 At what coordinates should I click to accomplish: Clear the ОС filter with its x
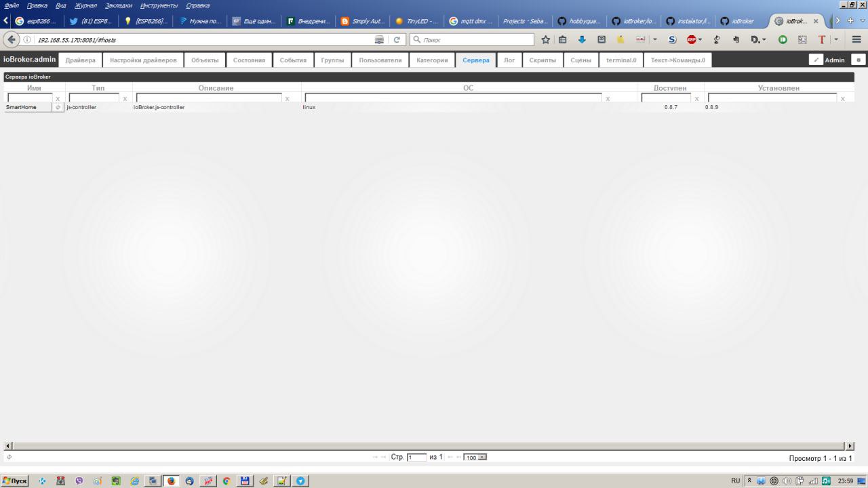[x=608, y=99]
